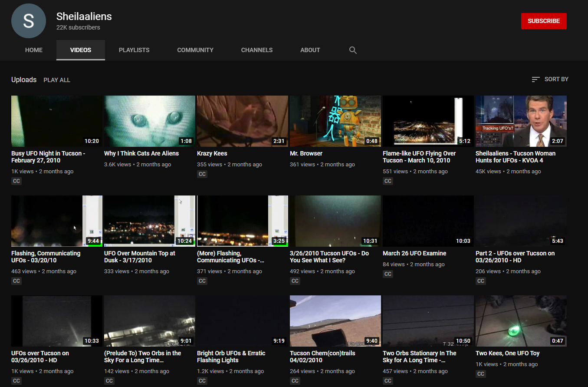This screenshot has width=588, height=387.
Task: Click CC badge under Bright Orb UFOs video
Action: point(202,381)
